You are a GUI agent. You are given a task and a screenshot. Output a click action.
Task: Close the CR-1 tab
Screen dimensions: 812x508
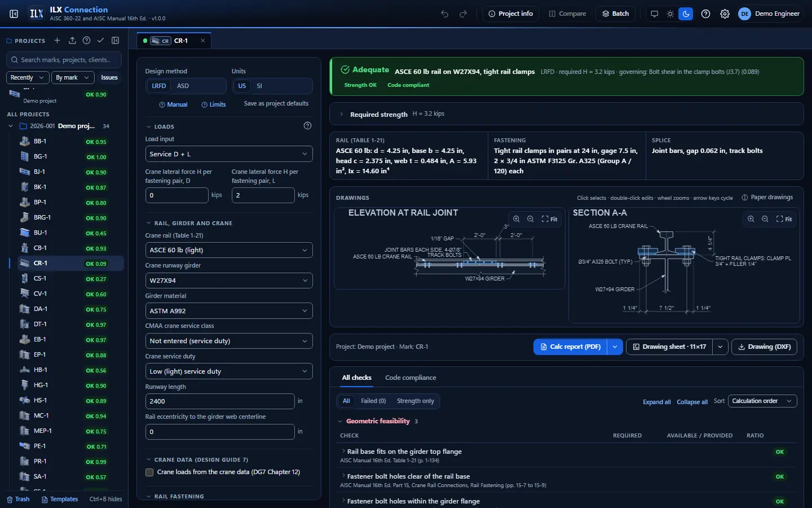[x=203, y=41]
